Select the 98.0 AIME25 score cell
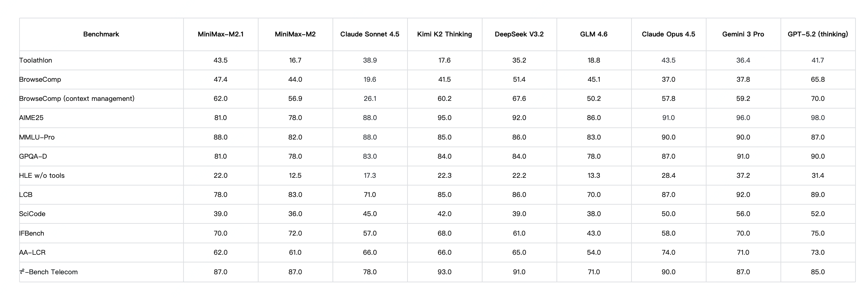 point(818,118)
